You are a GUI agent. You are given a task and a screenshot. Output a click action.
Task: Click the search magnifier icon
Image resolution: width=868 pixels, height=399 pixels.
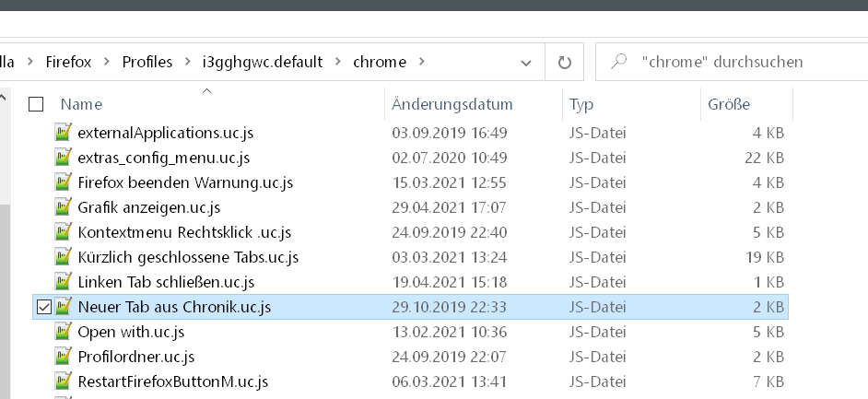tap(620, 62)
